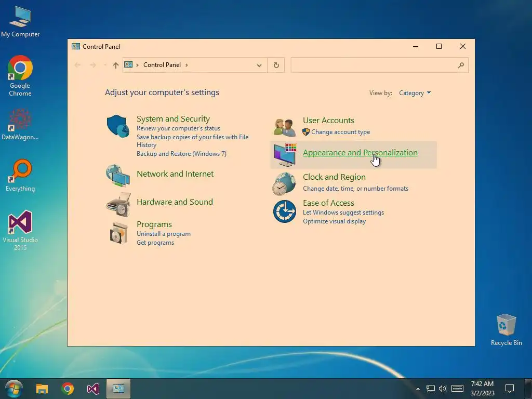
Task: Open the User Accounts people icon
Action: click(285, 128)
